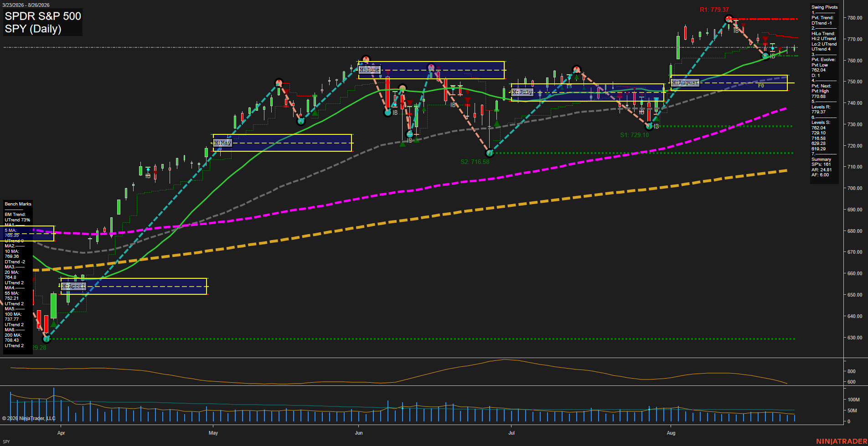Click the 50M volume axis label
Image resolution: width=868 pixels, height=446 pixels.
[852, 410]
